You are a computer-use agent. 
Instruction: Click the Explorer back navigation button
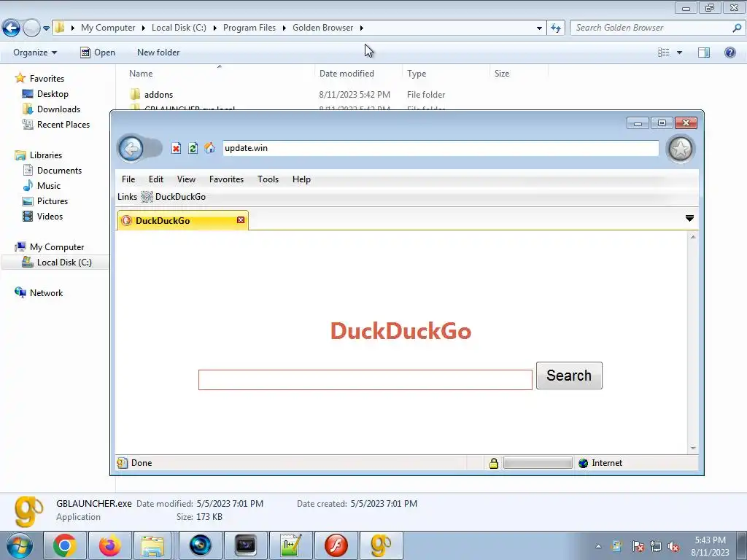12,28
